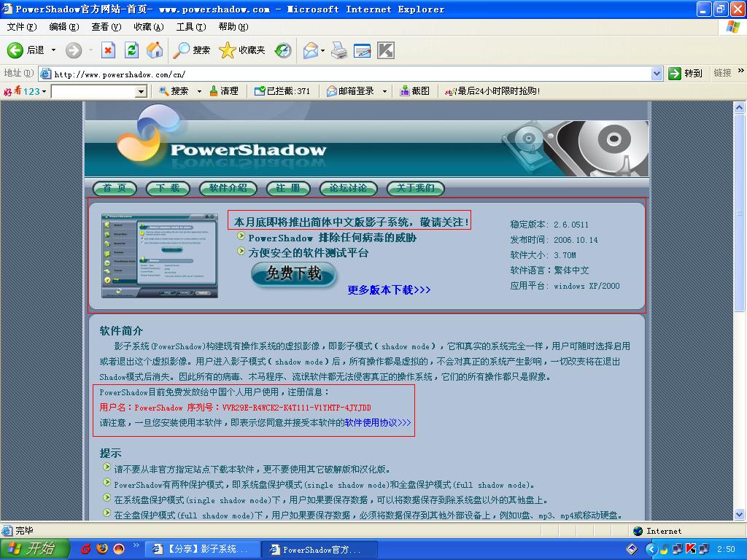
Task: Open Favorites (收藏夹) star icon
Action: [x=242, y=50]
